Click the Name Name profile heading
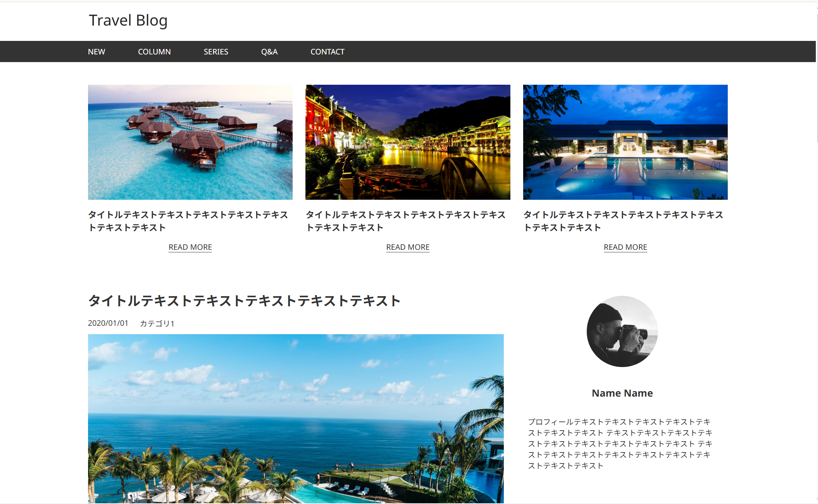The height and width of the screenshot is (504, 818). (x=622, y=393)
